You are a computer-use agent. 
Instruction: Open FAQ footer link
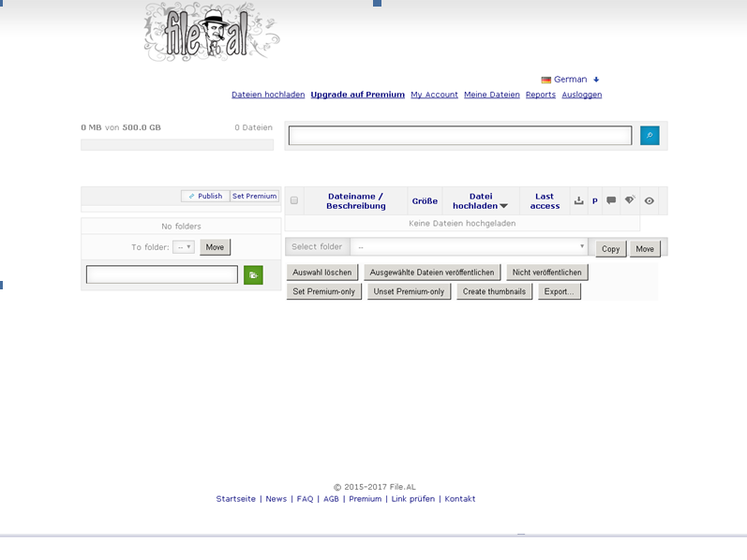coord(305,499)
